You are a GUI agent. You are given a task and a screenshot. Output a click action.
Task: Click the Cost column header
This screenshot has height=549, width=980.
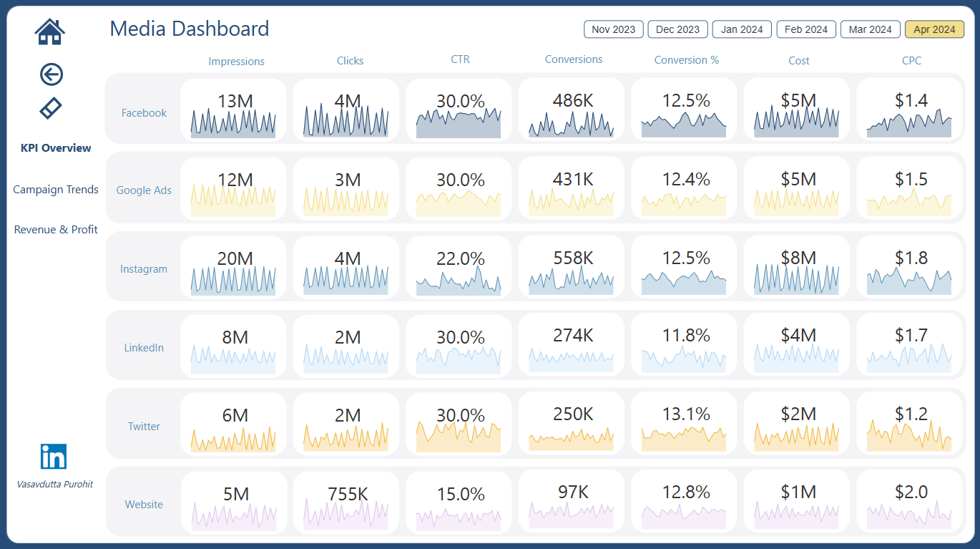point(799,61)
